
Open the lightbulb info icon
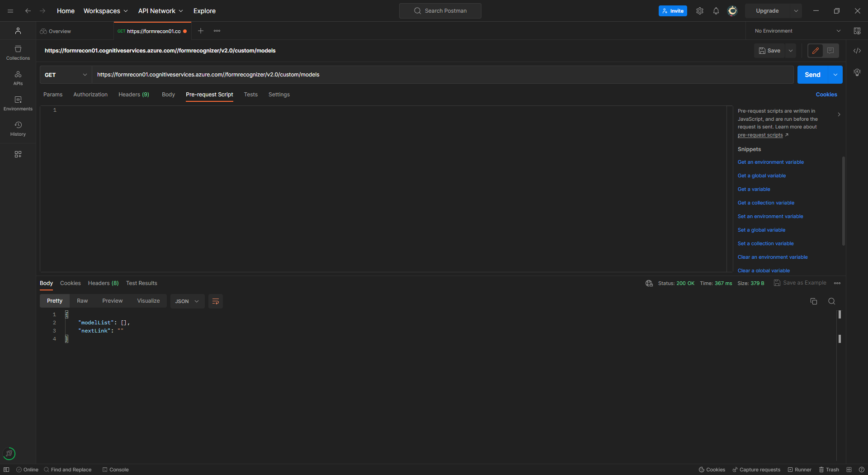(857, 72)
